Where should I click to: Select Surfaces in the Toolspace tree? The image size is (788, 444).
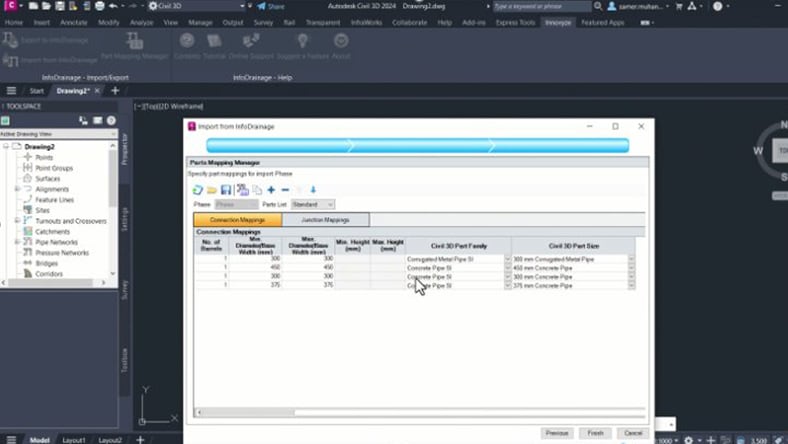[48, 179]
